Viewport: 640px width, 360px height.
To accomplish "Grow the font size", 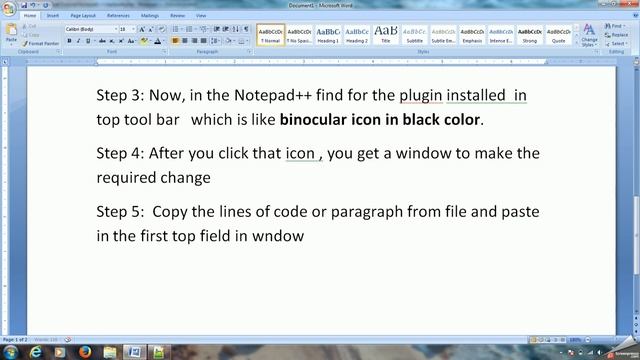I will tap(142, 29).
